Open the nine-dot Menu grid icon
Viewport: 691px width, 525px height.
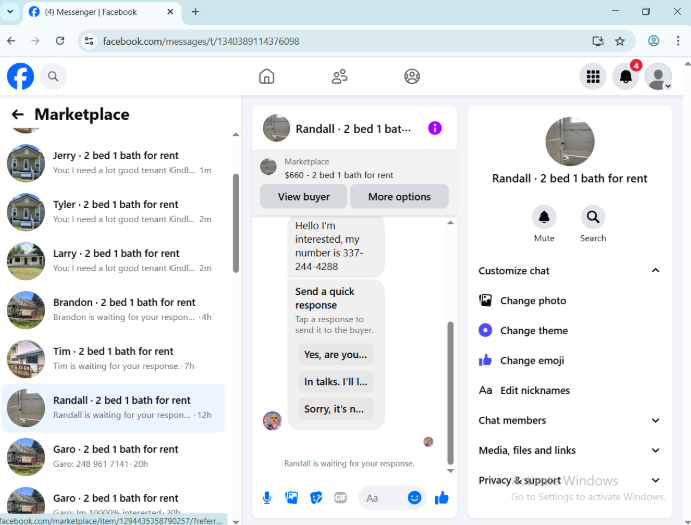593,76
